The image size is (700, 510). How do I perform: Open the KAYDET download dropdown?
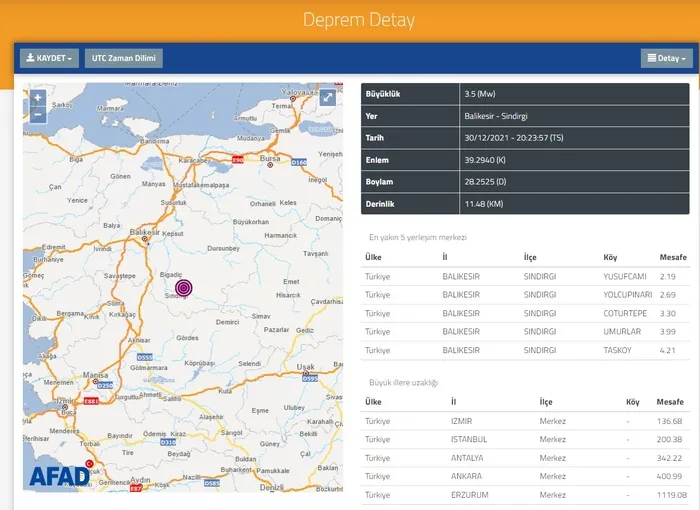coord(49,58)
